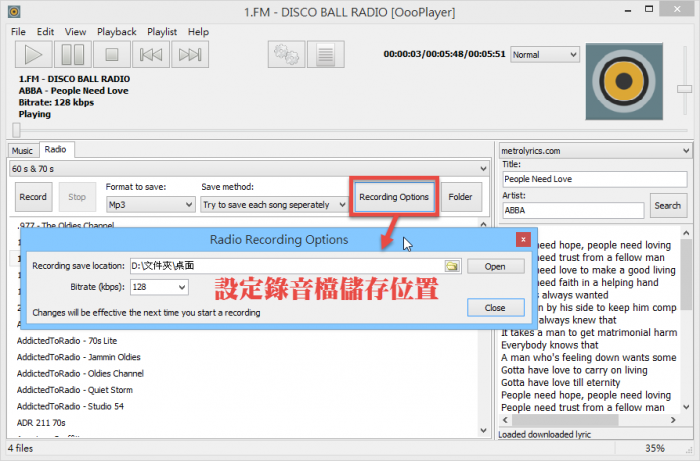
Task: Open the Format to save Mp3 dropdown
Action: tap(150, 204)
